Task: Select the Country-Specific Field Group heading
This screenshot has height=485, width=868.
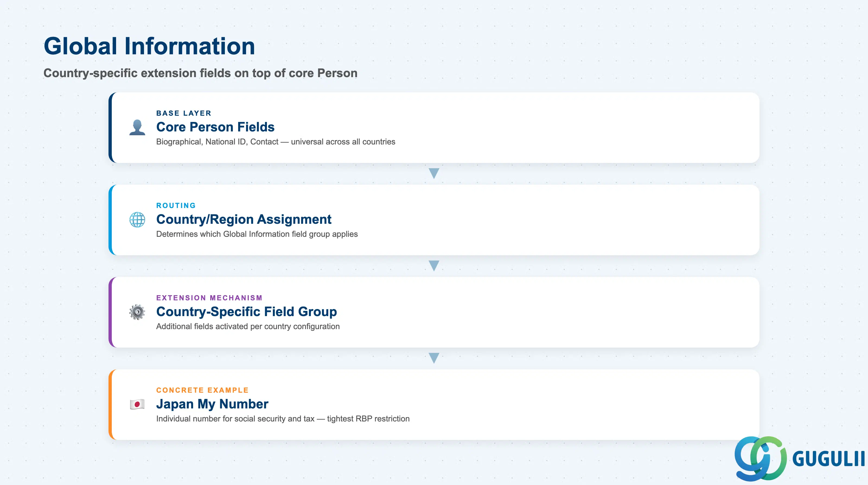Action: pos(246,312)
